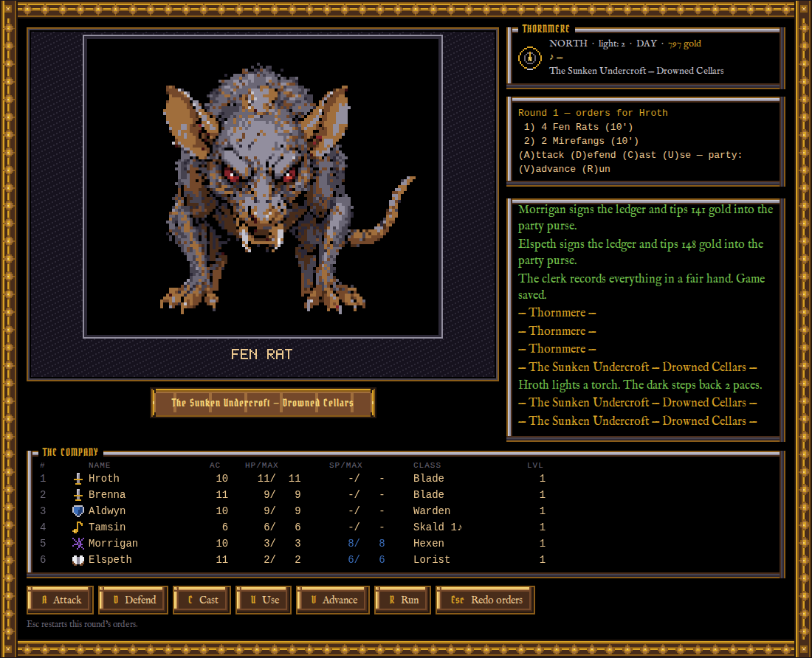Click Hroth's HP value 11/
The width and height of the screenshot is (812, 658).
[266, 479]
